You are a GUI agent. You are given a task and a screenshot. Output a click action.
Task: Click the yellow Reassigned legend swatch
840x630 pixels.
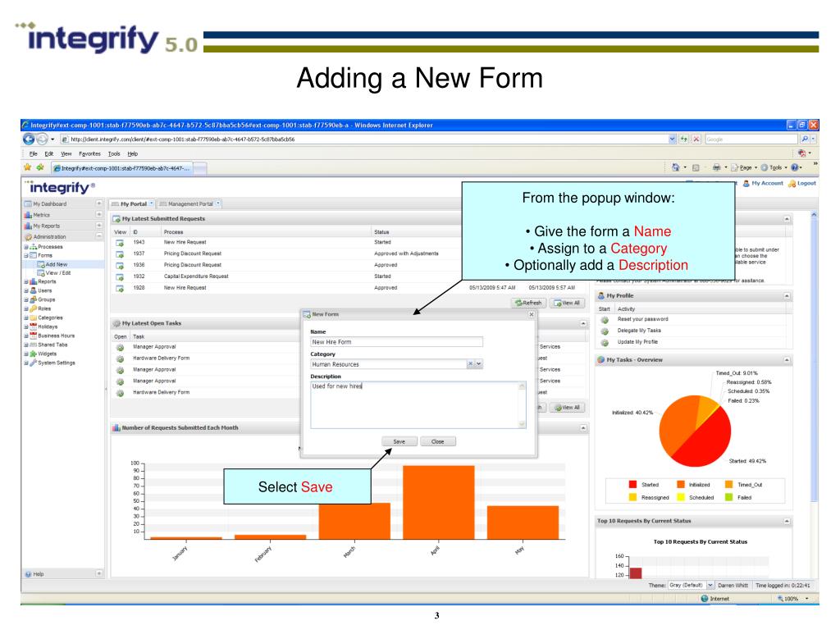632,498
